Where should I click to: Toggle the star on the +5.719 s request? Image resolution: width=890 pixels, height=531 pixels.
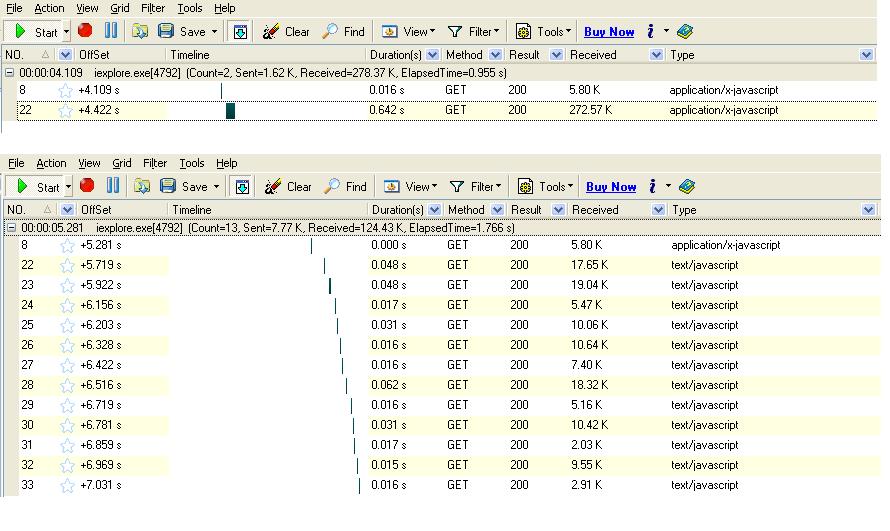pos(67,265)
